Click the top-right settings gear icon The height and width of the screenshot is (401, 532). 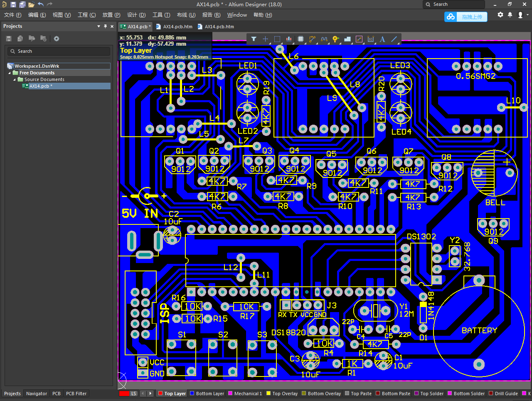pos(500,15)
